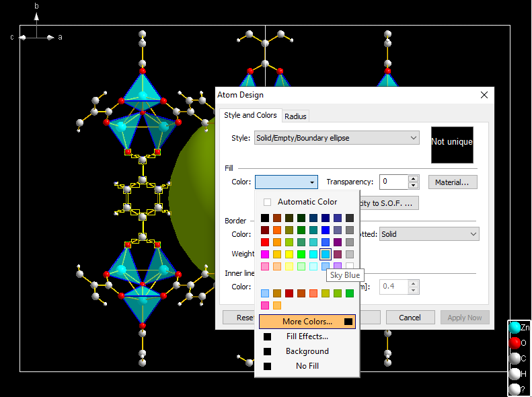Click the Cancel button
Screen dimensions: 532x397
pos(410,318)
